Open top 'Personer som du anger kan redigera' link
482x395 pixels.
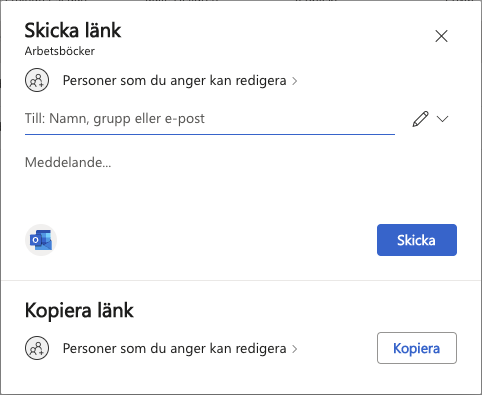[x=175, y=81]
